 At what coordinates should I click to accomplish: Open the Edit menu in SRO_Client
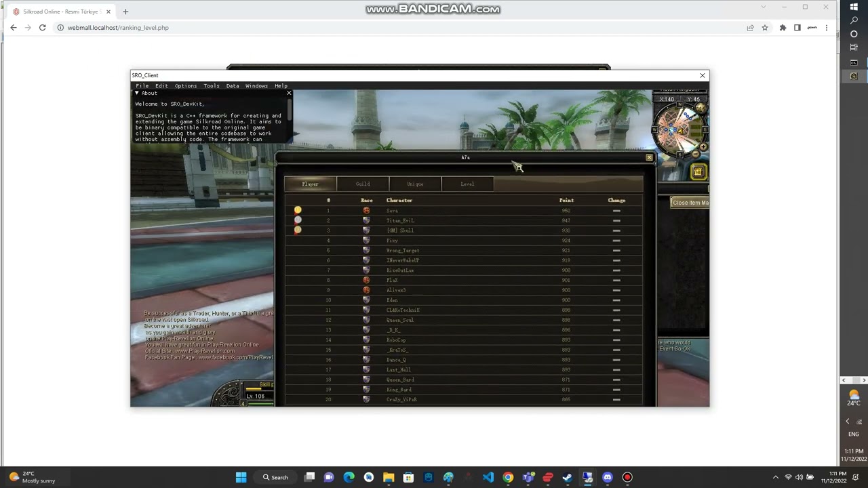[x=161, y=86]
